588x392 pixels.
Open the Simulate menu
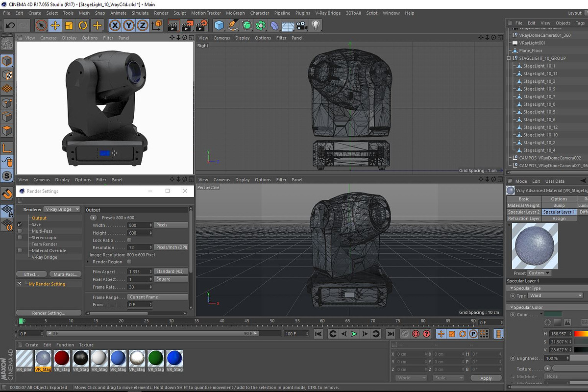(140, 13)
